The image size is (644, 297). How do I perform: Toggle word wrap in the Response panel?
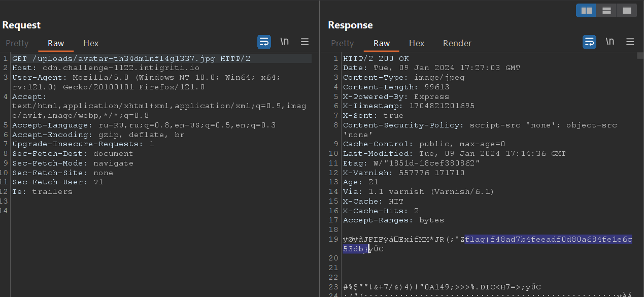coord(589,42)
